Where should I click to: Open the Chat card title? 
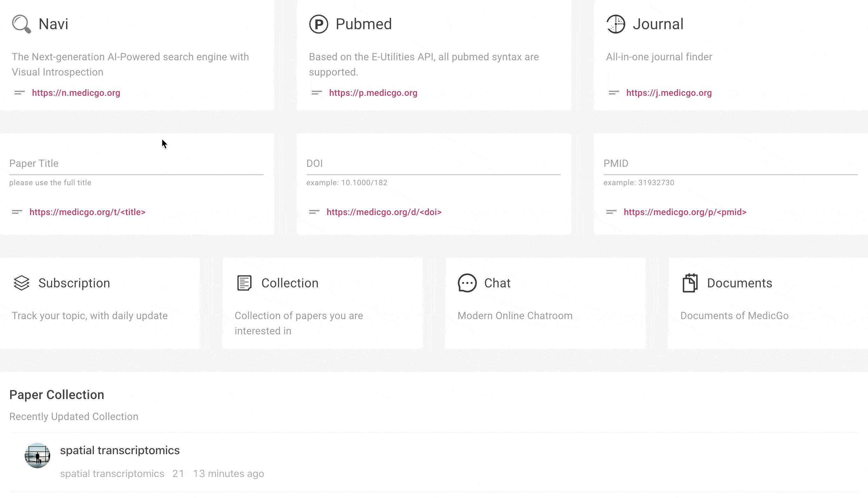497,283
